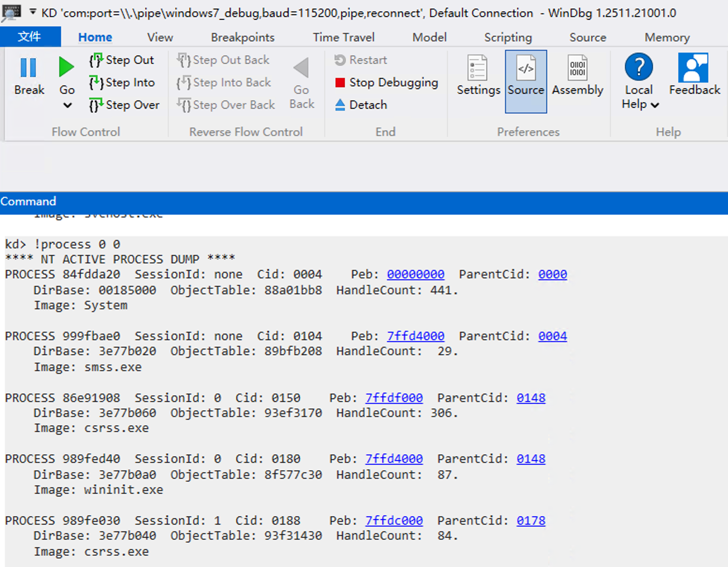Open the debugger Settings
The width and height of the screenshot is (728, 567).
click(x=478, y=75)
